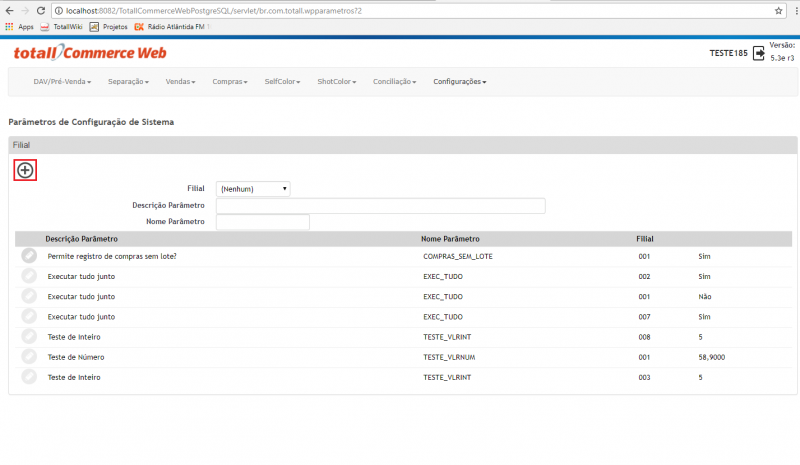Bookmark this page with the star icon
The height and width of the screenshot is (465, 800).
tap(778, 10)
